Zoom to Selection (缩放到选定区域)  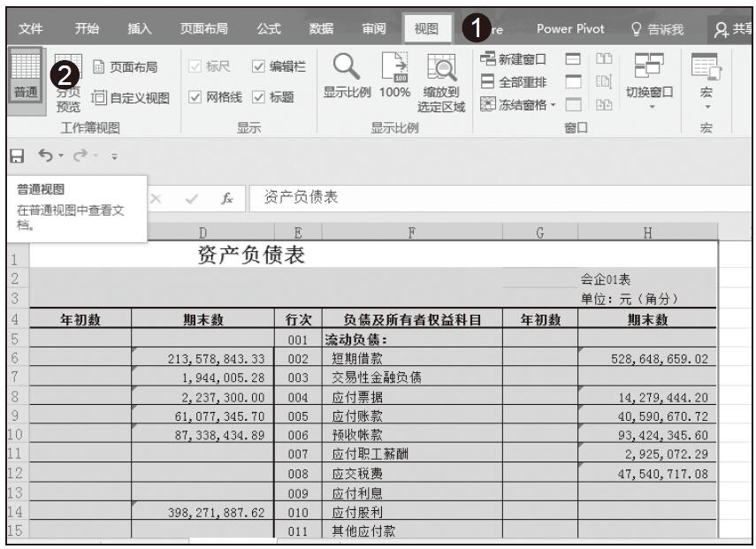pyautogui.click(x=441, y=83)
